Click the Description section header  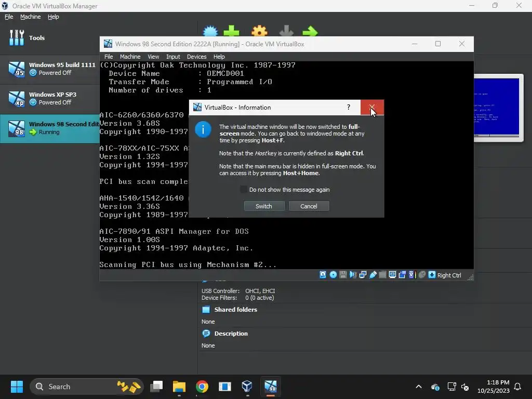coord(231,334)
